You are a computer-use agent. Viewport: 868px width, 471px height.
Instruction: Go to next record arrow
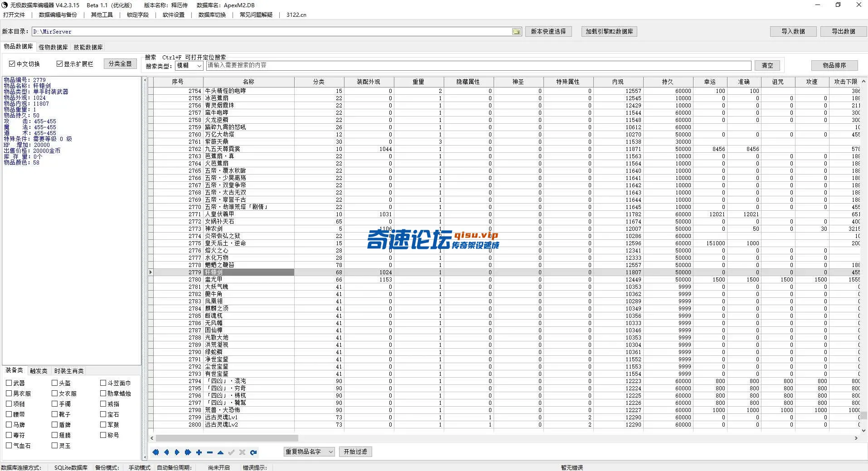177,452
